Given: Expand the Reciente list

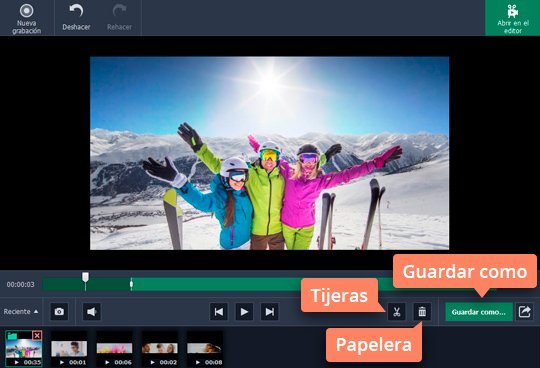Looking at the screenshot, I should 21,312.
